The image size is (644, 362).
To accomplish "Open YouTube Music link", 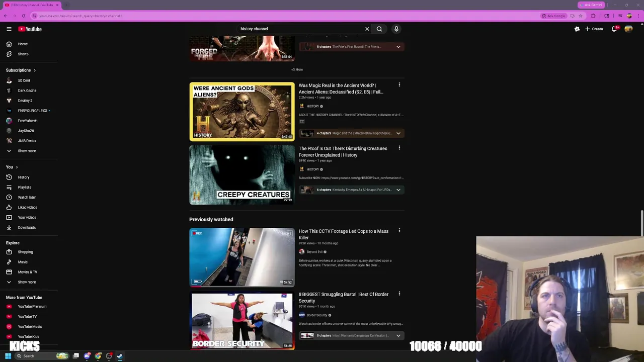I will [x=29, y=327].
